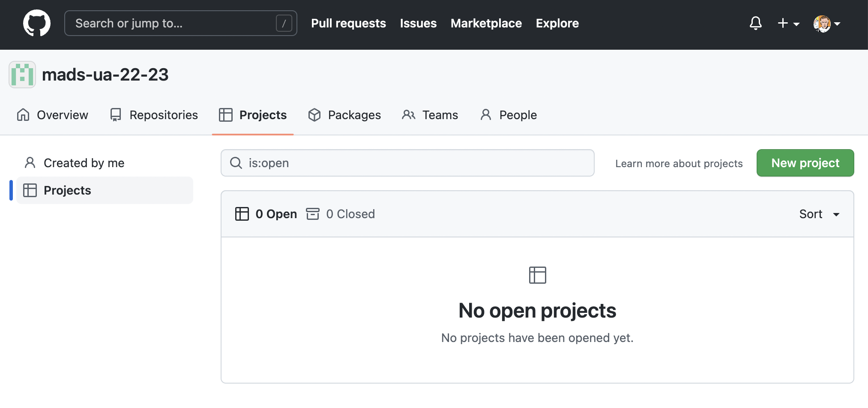Screen dimensions: 868x408
Task: Click the archive icon beside 0 Closed
Action: point(313,214)
